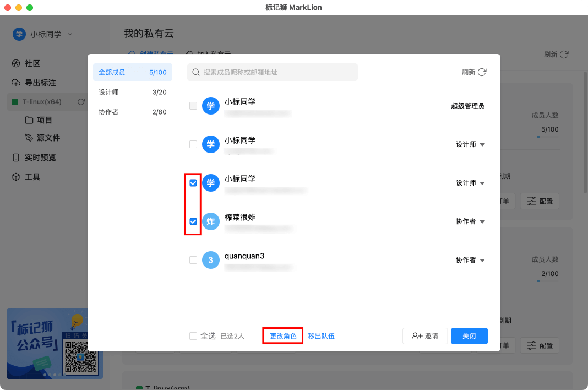This screenshot has height=390, width=588.
Task: Toggle the 全选 select-all checkbox
Action: (193, 336)
